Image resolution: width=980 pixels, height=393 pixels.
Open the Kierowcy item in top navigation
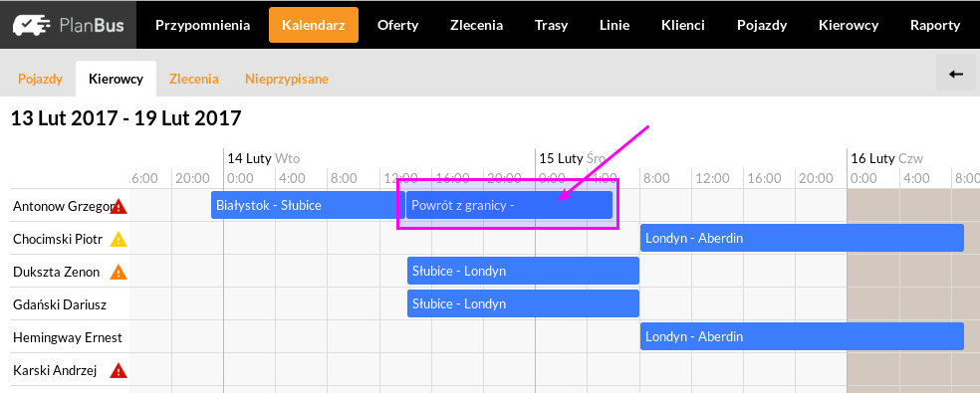[x=849, y=25]
